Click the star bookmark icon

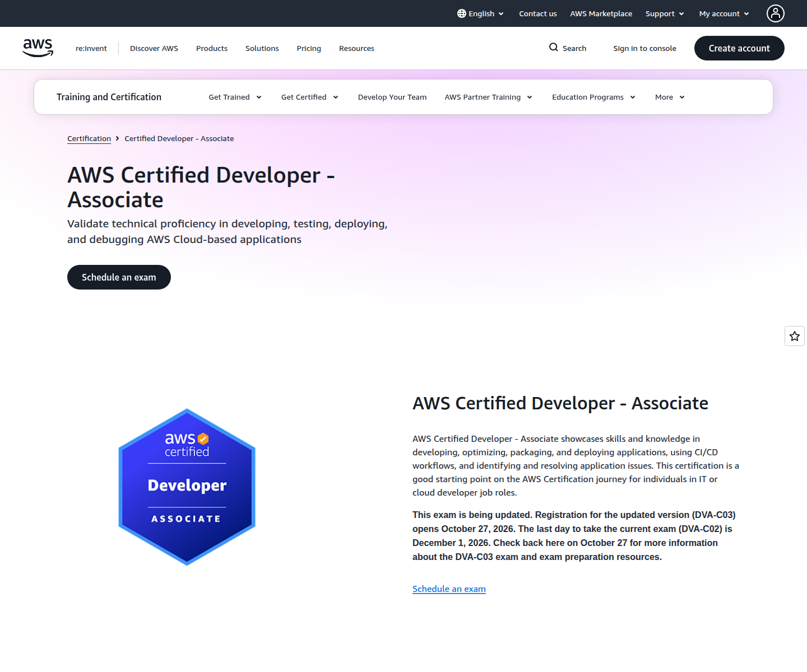click(x=795, y=336)
